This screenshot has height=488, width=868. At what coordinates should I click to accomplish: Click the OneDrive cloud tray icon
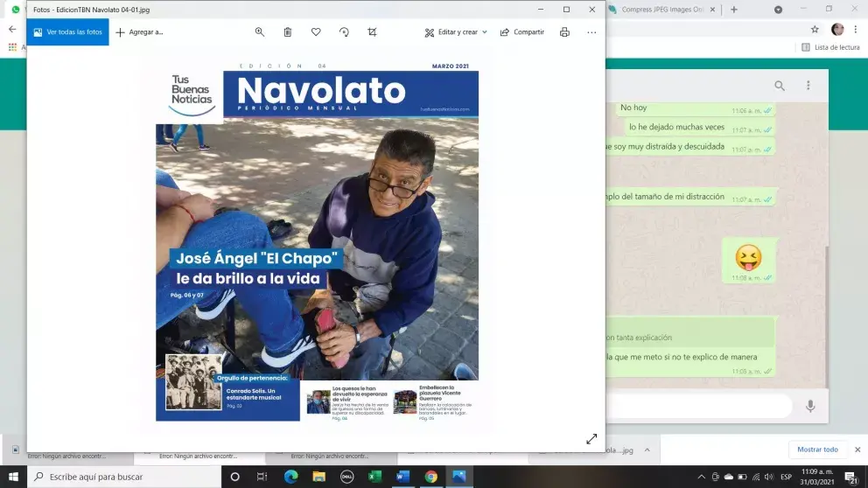729,477
